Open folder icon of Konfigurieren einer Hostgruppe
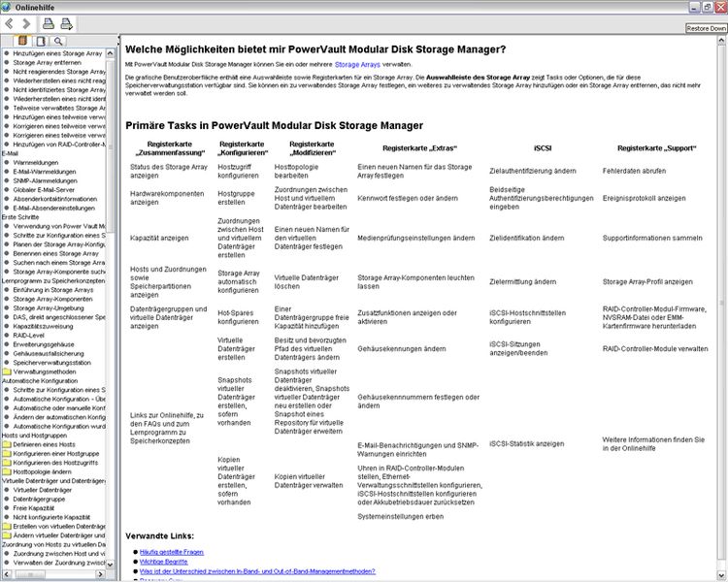The height and width of the screenshot is (582, 728). coord(7,453)
